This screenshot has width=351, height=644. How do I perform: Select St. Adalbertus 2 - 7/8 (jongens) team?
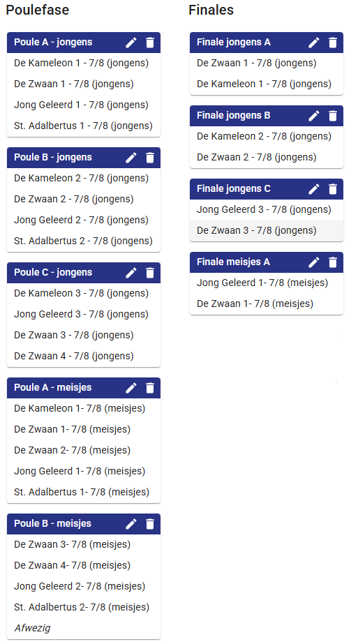(84, 241)
